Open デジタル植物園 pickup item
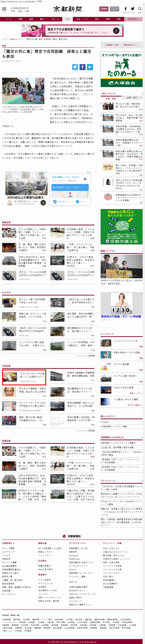The height and width of the screenshot is (644, 145). click(121, 364)
